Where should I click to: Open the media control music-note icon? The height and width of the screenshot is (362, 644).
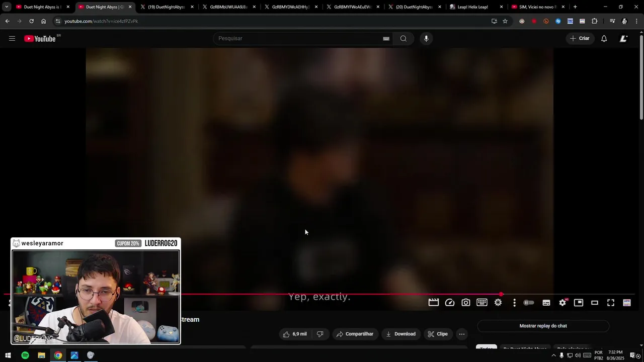612,21
